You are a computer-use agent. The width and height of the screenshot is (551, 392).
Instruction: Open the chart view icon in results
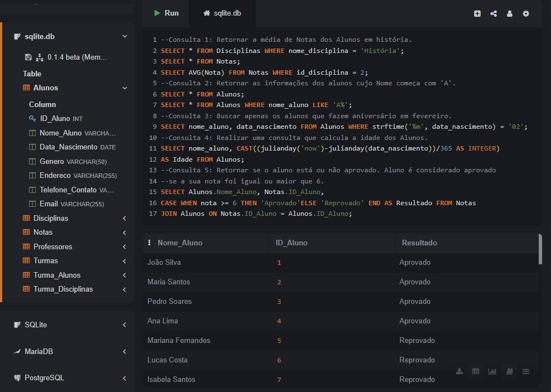click(492, 371)
